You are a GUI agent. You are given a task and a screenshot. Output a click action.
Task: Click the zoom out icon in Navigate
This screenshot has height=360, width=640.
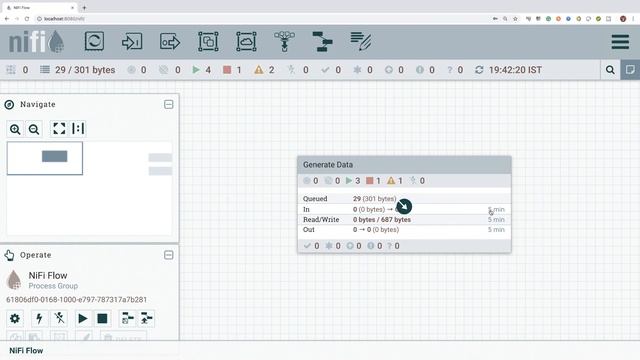pyautogui.click(x=34, y=129)
